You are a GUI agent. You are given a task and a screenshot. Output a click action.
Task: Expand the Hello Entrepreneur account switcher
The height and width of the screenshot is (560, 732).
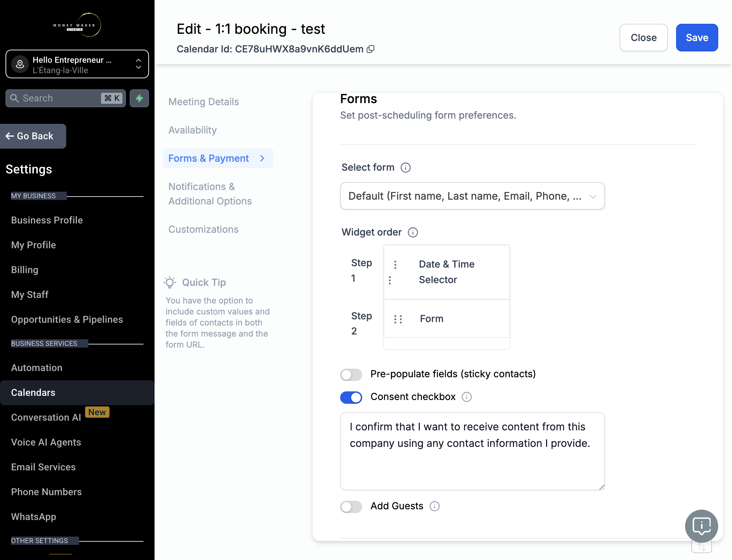(77, 64)
